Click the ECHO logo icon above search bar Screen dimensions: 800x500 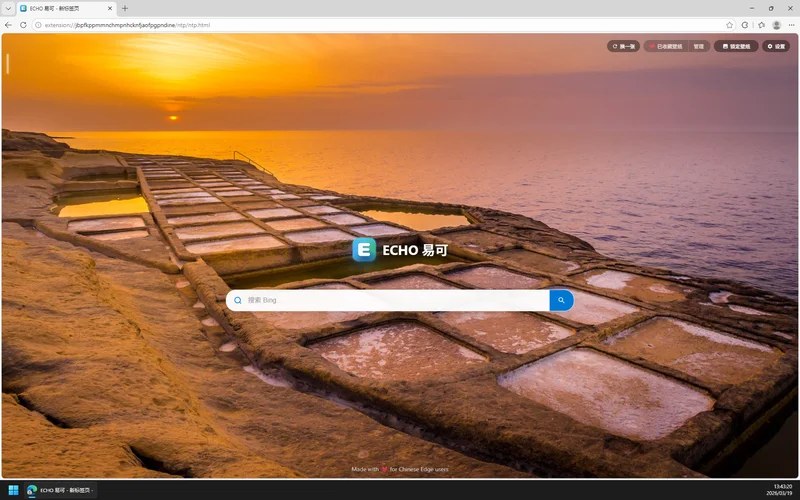(x=364, y=250)
